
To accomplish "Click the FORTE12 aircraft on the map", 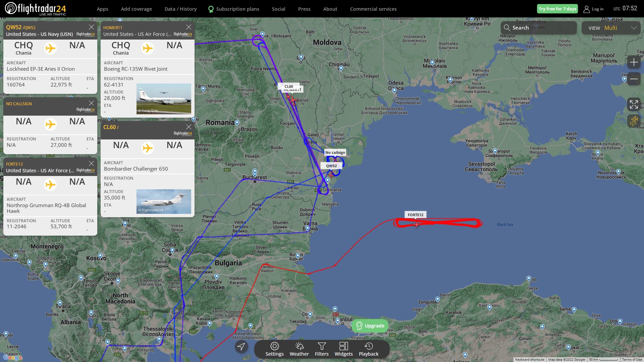I will [416, 224].
